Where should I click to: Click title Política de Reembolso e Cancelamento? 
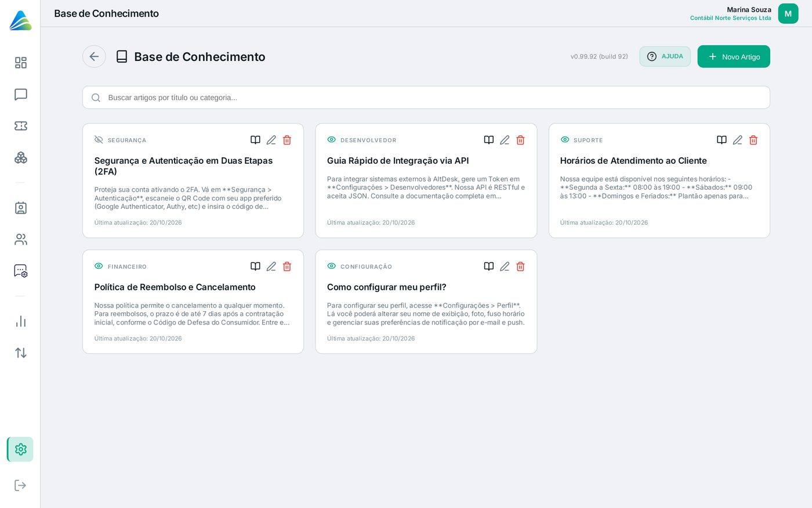pos(175,287)
